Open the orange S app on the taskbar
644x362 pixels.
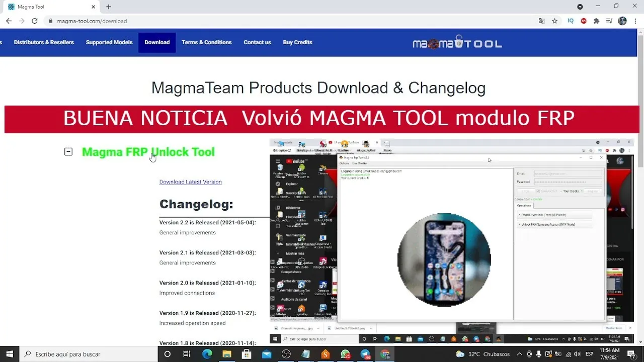coord(326,354)
